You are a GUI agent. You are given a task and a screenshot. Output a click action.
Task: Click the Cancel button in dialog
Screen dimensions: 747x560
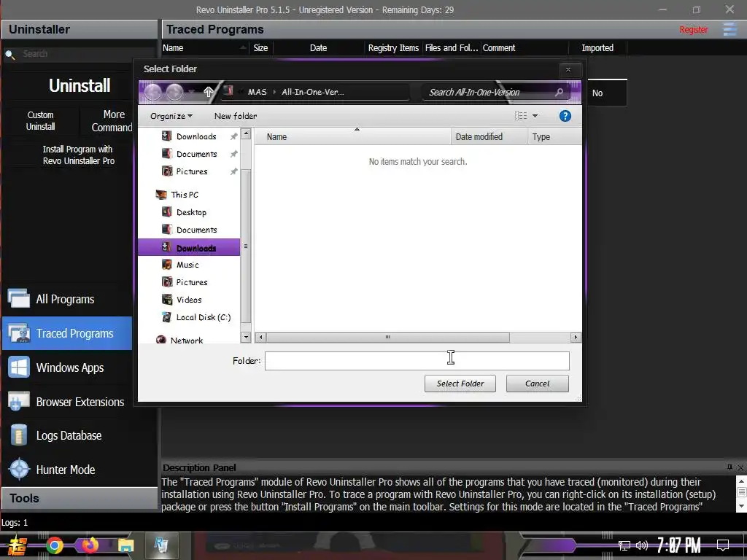click(538, 384)
